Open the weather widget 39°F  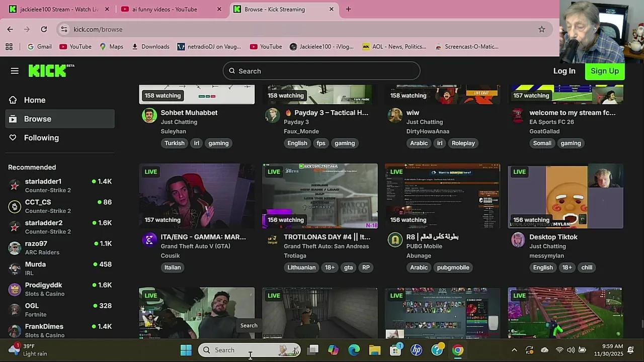(x=29, y=350)
